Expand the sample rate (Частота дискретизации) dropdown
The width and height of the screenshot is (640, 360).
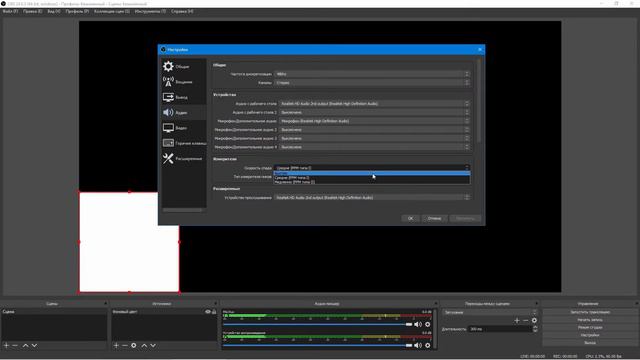pos(372,74)
